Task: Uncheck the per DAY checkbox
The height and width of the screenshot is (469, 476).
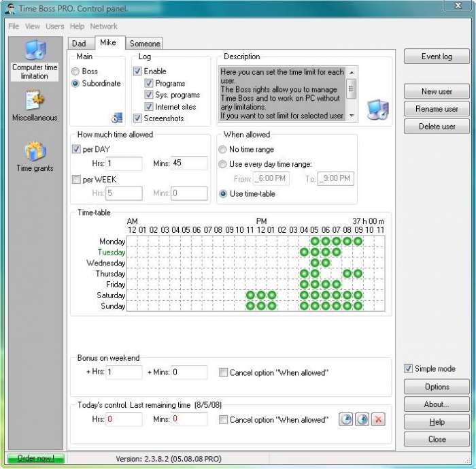Action: (76, 149)
